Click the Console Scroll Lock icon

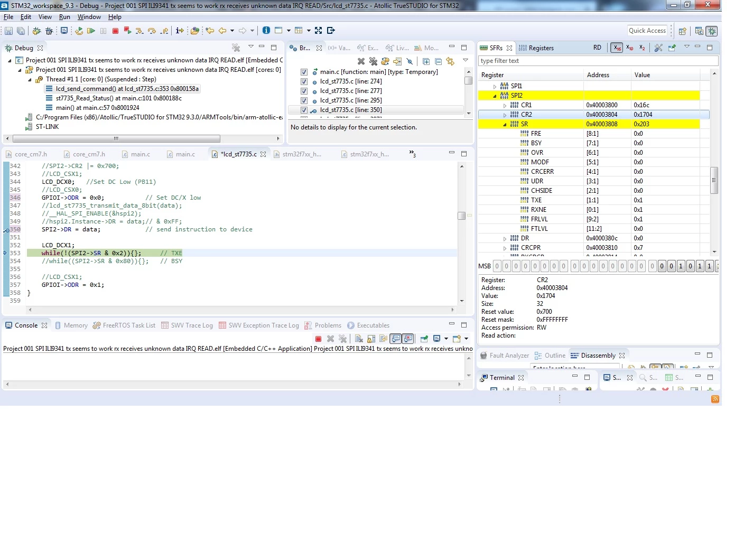[371, 339]
